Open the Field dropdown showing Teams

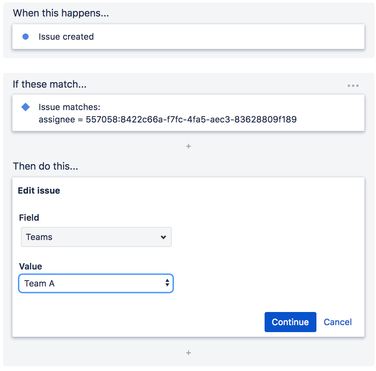96,237
